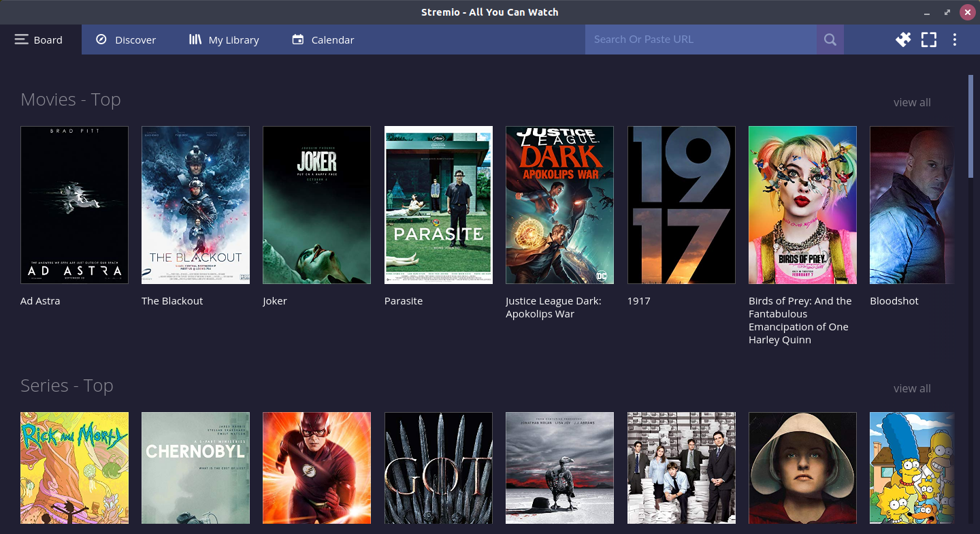Open The Flash series poster

[316, 468]
